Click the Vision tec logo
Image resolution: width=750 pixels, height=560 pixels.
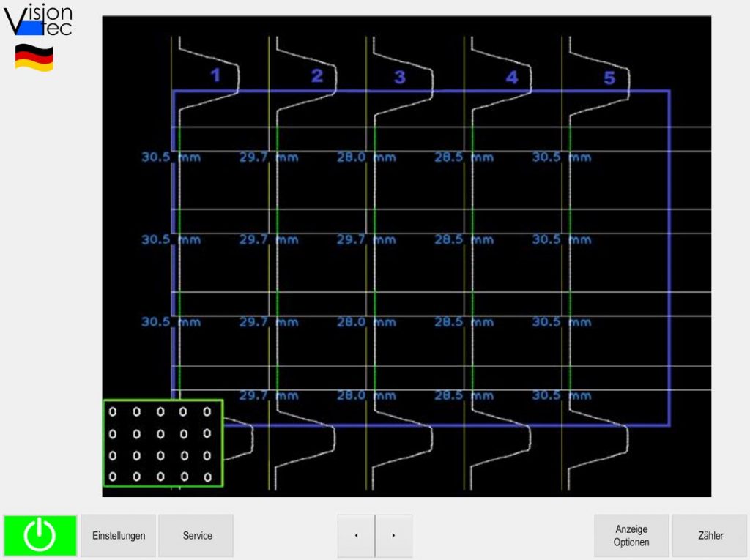[x=39, y=21]
